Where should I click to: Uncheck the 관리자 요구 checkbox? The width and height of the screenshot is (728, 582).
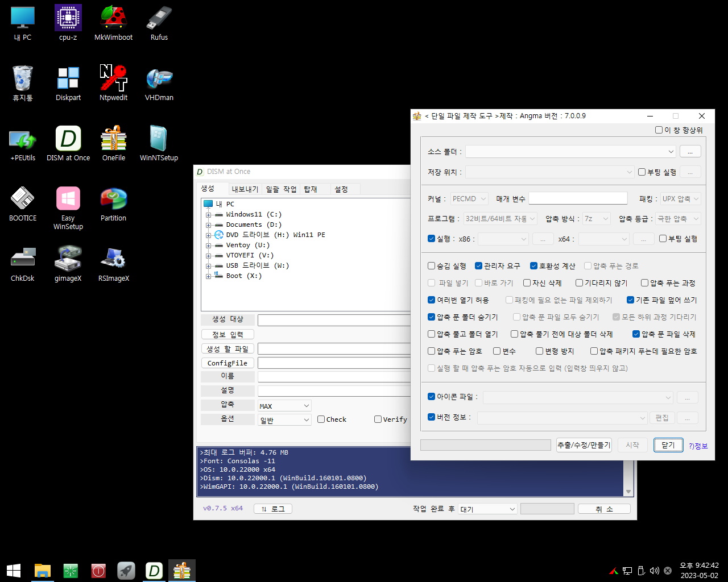[479, 266]
